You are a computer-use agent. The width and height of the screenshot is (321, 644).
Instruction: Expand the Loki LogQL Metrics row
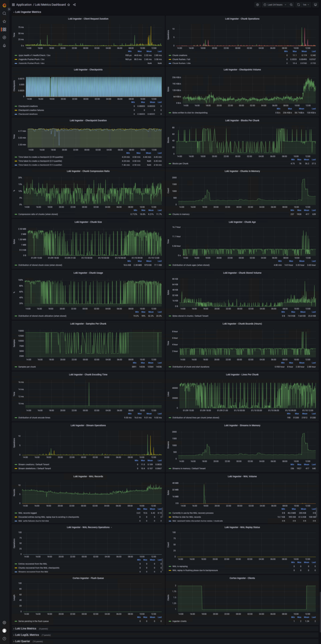click(27, 635)
